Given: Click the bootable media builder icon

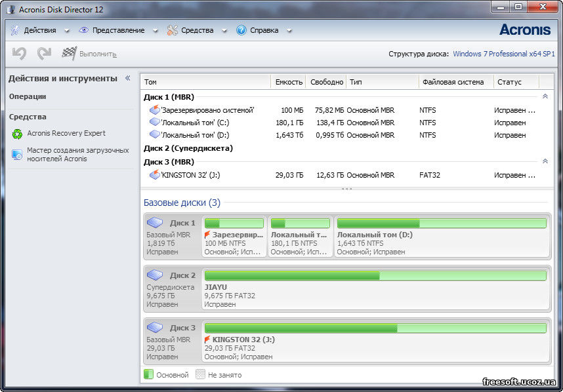Looking at the screenshot, I should coord(17,155).
